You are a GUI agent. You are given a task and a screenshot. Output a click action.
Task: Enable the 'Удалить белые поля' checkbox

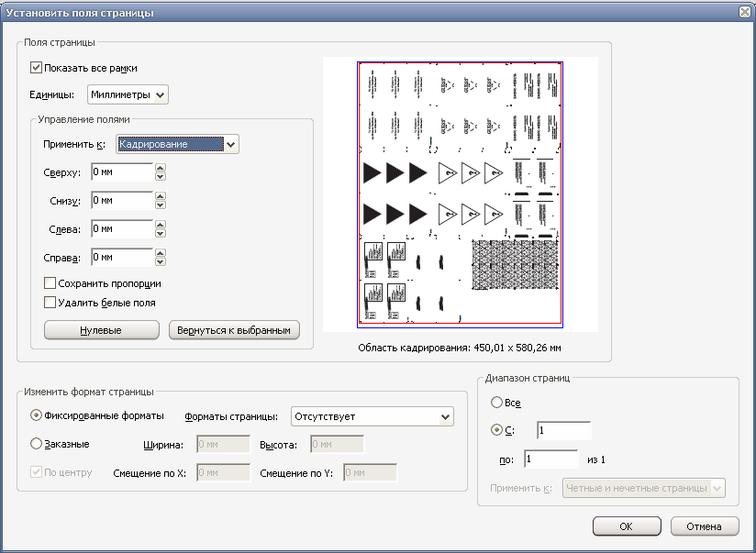point(50,303)
